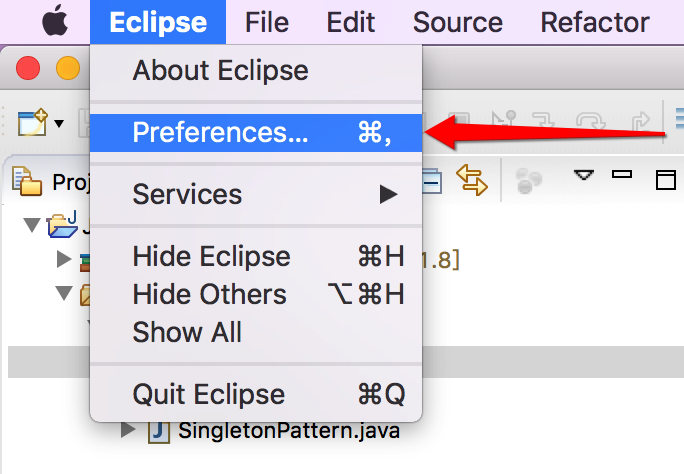Collapse the top-level Java project node
The image size is (684, 474).
[x=32, y=225]
